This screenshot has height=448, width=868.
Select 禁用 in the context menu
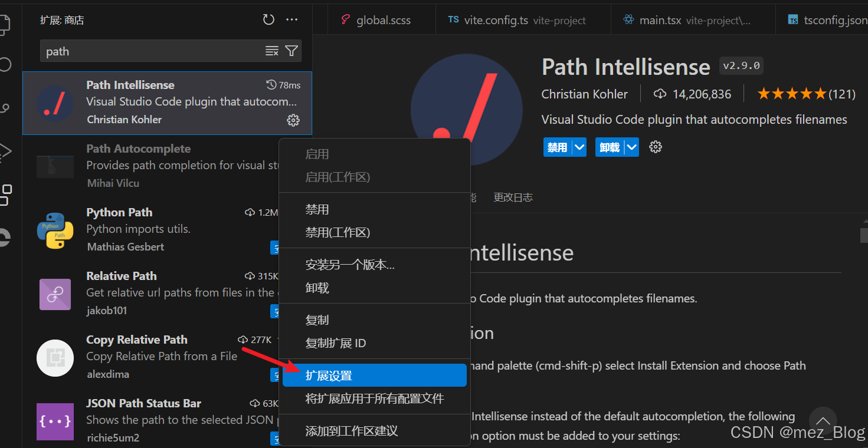pos(375,209)
